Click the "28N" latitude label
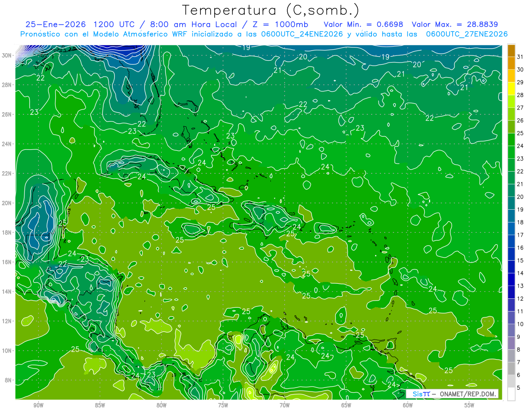 [x=8, y=85]
